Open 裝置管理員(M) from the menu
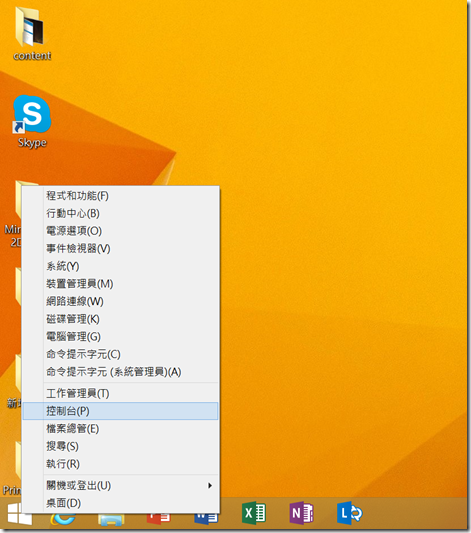Image resolution: width=471 pixels, height=533 pixels. 120,284
